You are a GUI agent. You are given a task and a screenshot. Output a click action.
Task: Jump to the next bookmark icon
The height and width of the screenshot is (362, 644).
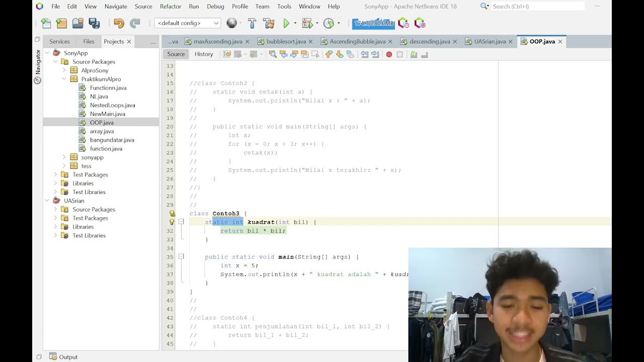[340, 54]
